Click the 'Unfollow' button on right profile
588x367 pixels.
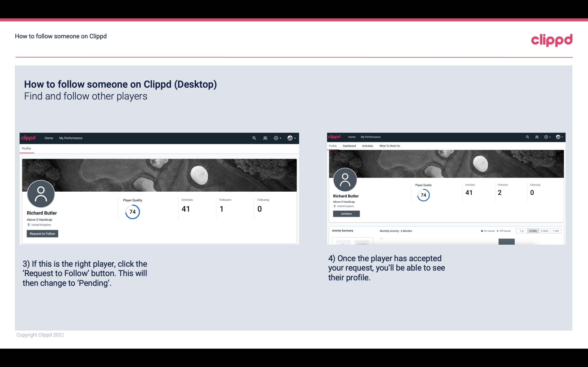(346, 214)
